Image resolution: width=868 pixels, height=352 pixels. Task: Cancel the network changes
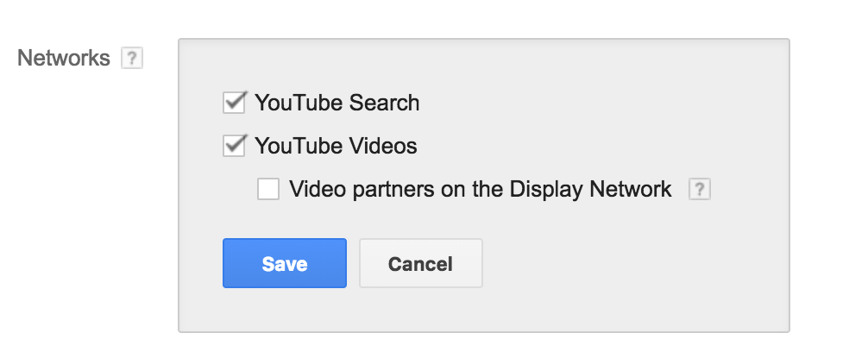tap(421, 263)
